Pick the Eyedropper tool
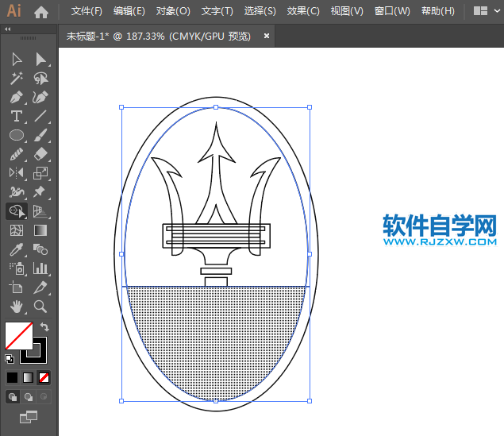 17,249
